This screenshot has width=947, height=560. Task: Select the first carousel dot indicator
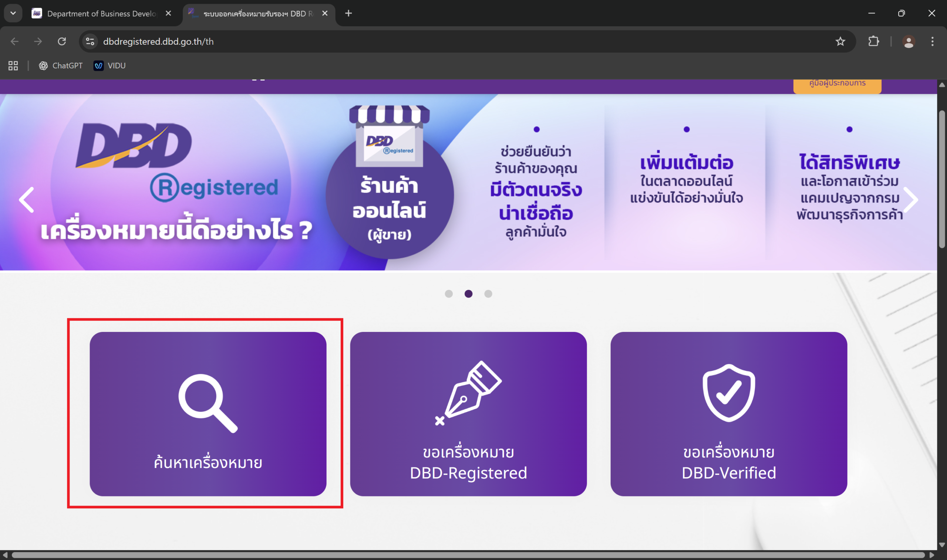pyautogui.click(x=449, y=293)
